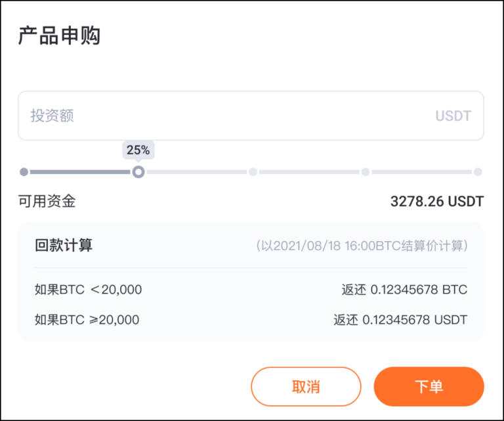This screenshot has width=504, height=421.
Task: Click the 产品申购 dialog title
Action: (60, 35)
